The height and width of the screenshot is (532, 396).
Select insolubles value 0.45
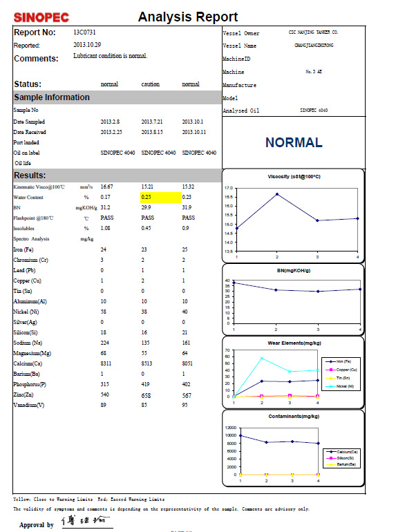146,228
